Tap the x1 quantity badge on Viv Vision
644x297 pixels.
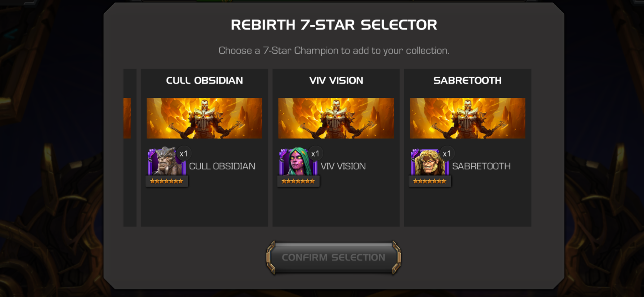click(315, 153)
